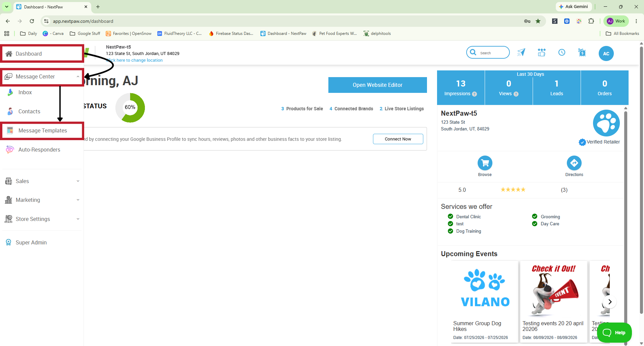Click the password key icon in address bar
The width and height of the screenshot is (644, 346).
click(527, 21)
